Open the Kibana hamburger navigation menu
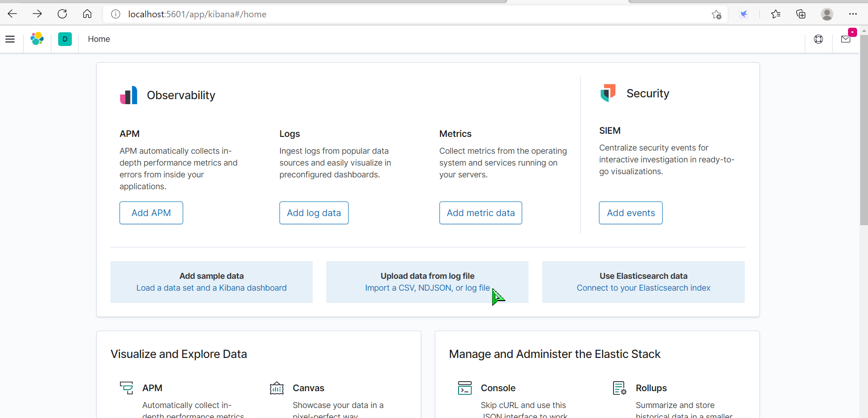 (x=10, y=39)
